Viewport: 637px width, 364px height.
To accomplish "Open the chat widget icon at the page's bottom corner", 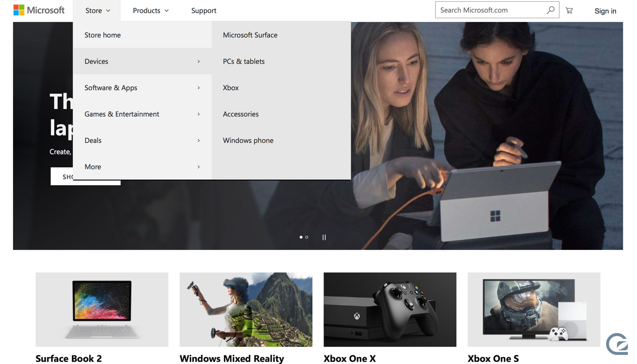I will (618, 344).
